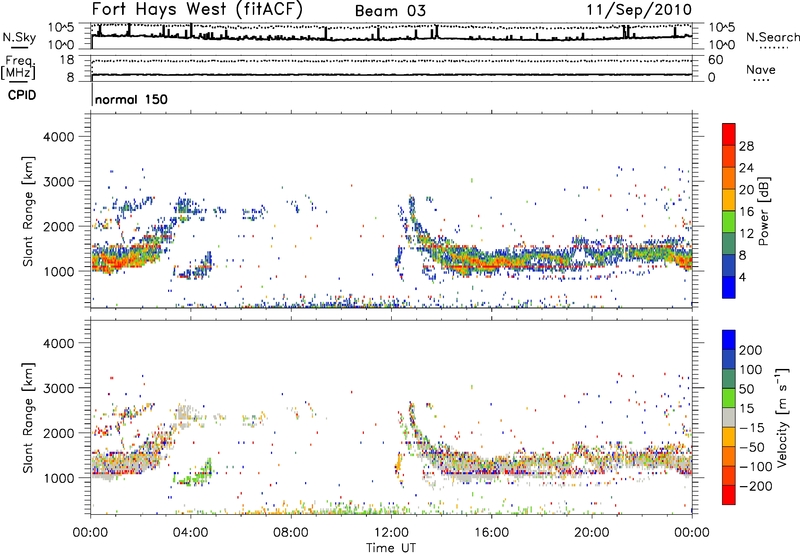Click the '-200' tick on Velocity colorbar
Viewport: 800px width, 554px height.
(x=756, y=486)
